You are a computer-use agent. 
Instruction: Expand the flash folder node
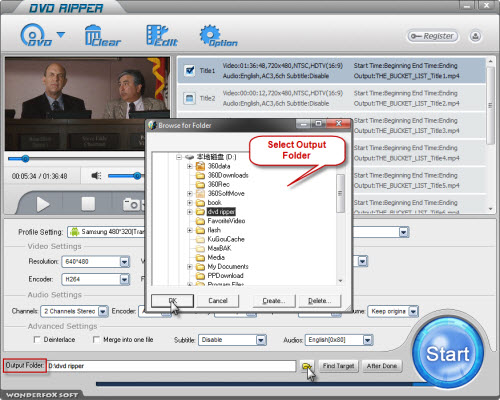click(x=190, y=230)
